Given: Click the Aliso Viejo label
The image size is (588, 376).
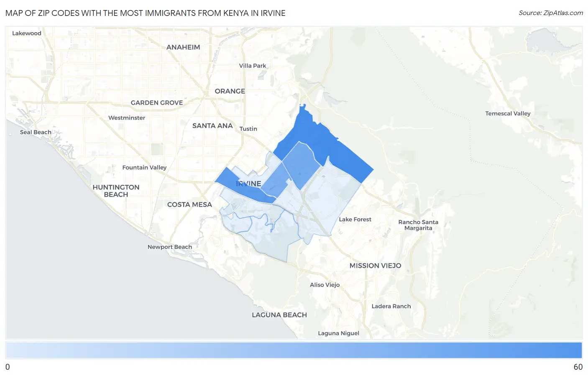Looking at the screenshot, I should (325, 285).
